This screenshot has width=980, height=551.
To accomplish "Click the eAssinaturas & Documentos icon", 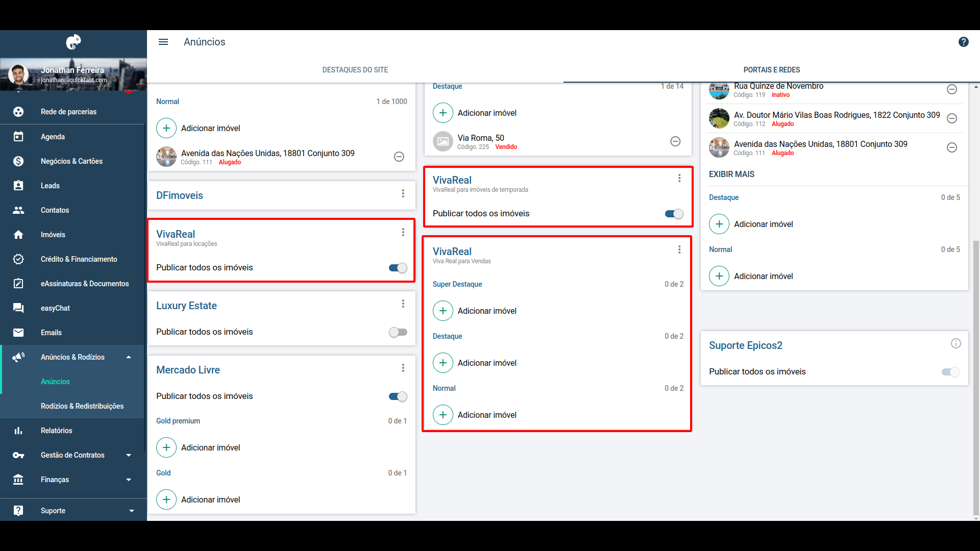I will [x=18, y=284].
